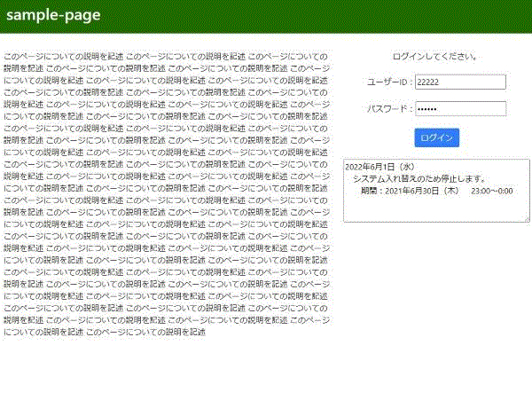Grab the notice textarea resize handle

(x=526, y=218)
